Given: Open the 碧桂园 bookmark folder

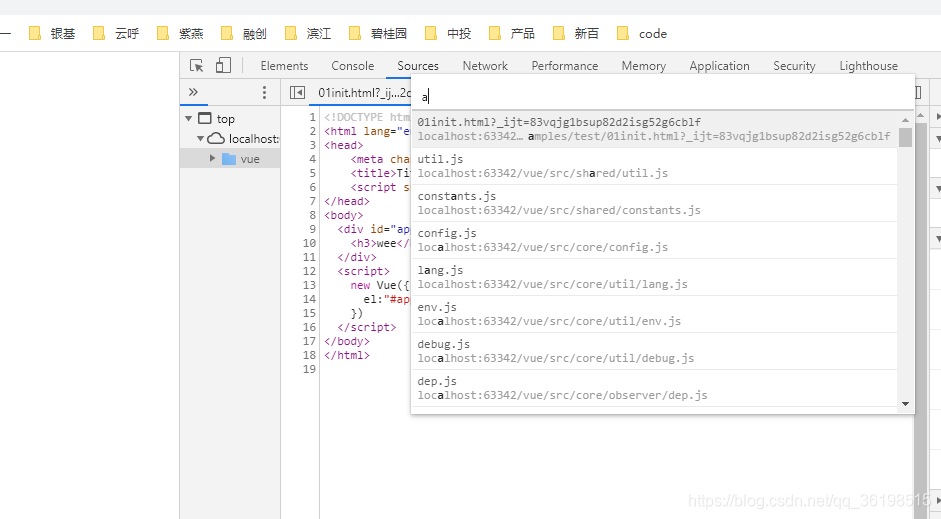Looking at the screenshot, I should [378, 34].
